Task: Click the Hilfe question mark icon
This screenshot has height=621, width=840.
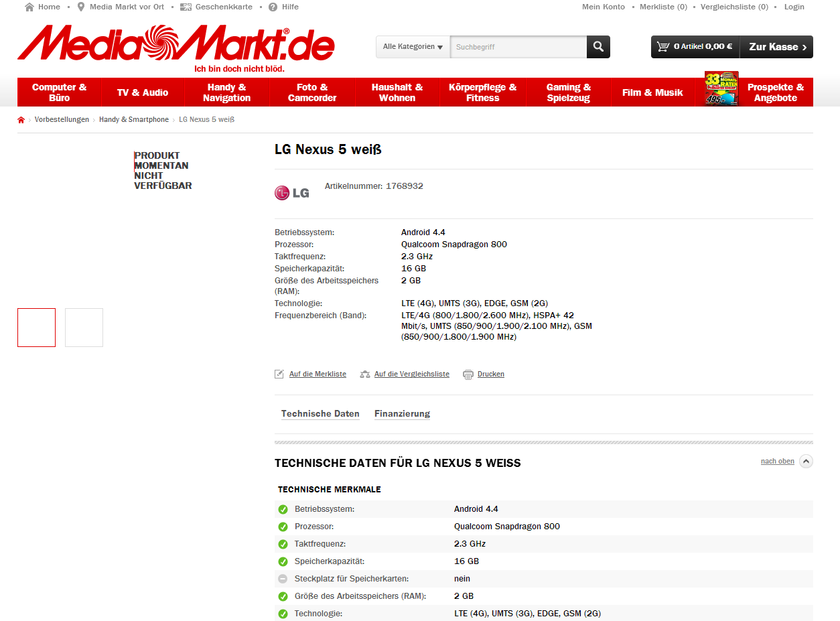Action: [273, 7]
